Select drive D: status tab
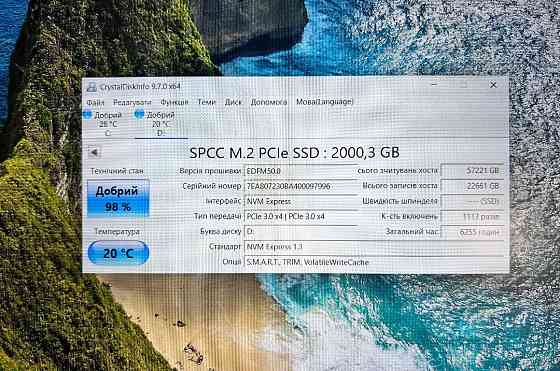 tap(161, 124)
